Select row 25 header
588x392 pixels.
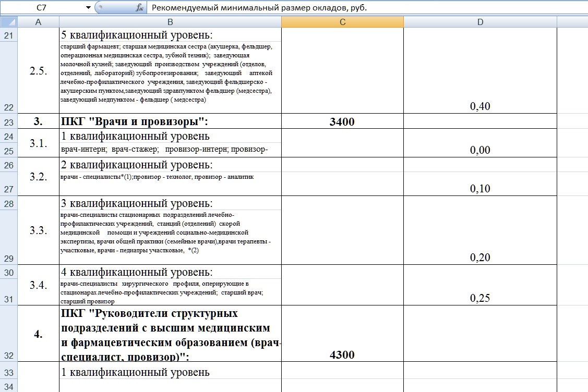pyautogui.click(x=9, y=150)
